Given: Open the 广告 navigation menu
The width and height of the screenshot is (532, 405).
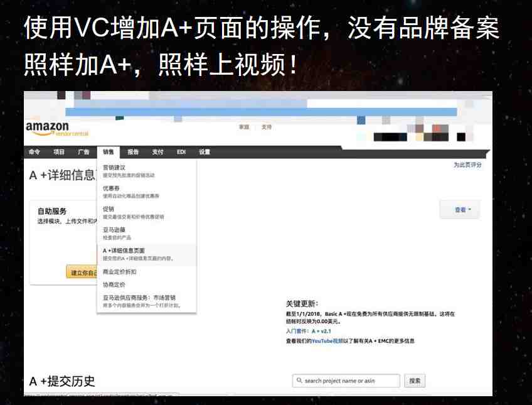Looking at the screenshot, I should pos(83,152).
